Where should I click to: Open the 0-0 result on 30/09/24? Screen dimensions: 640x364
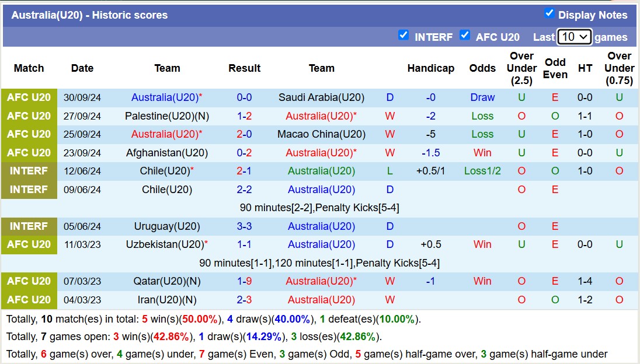tap(244, 97)
